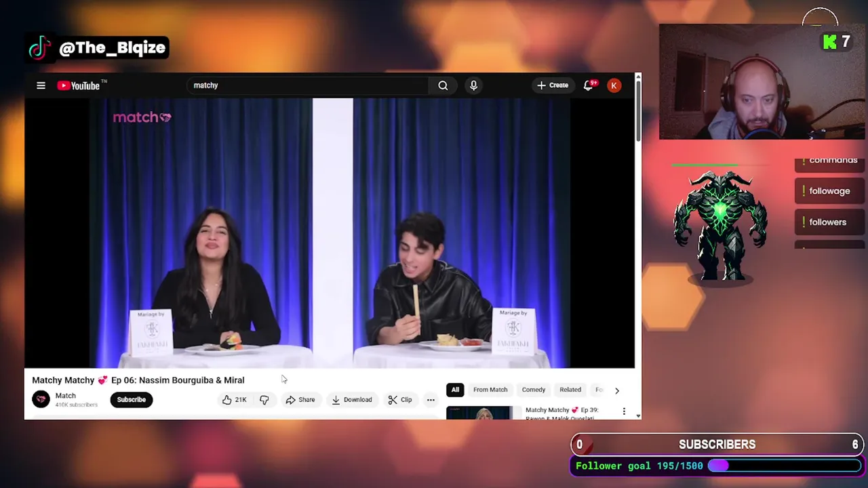
Task: Open the account avatar K menu
Action: coord(614,85)
